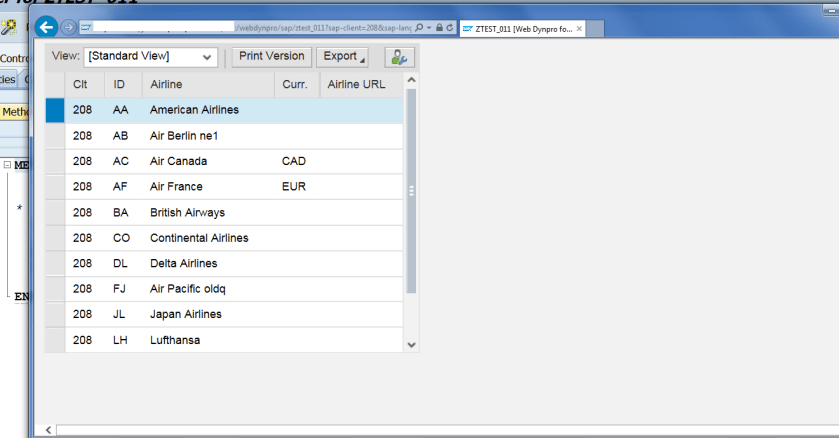Screen dimensions: 839x438
Task: Click the wand icon in background SAP window
Action: (9, 27)
